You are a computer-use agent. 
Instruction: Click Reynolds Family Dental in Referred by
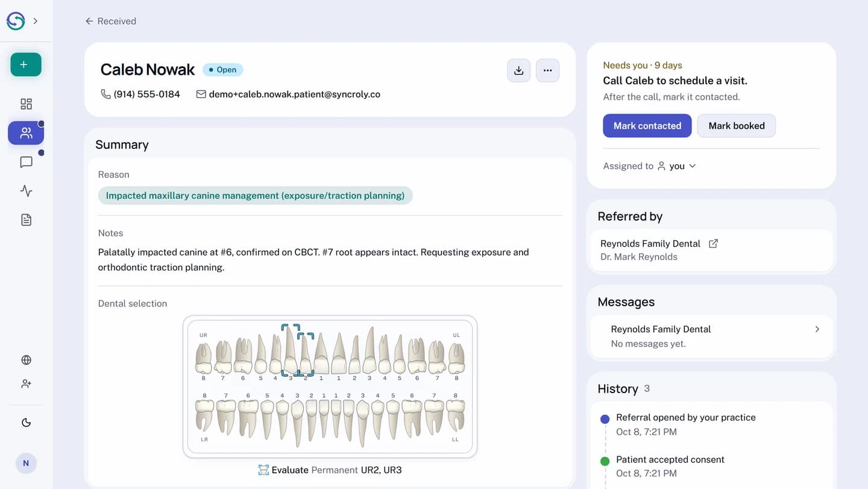pos(650,244)
